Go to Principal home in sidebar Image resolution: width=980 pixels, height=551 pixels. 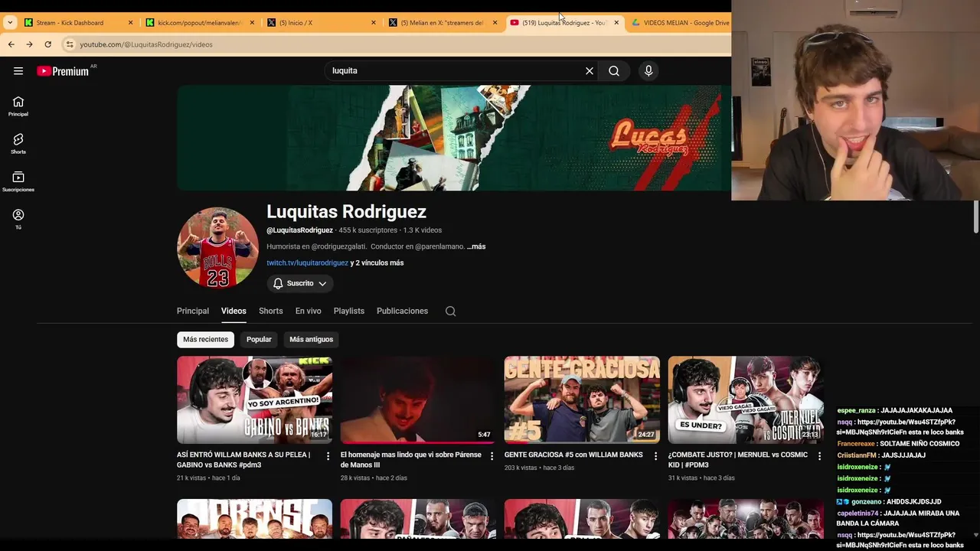click(x=18, y=106)
